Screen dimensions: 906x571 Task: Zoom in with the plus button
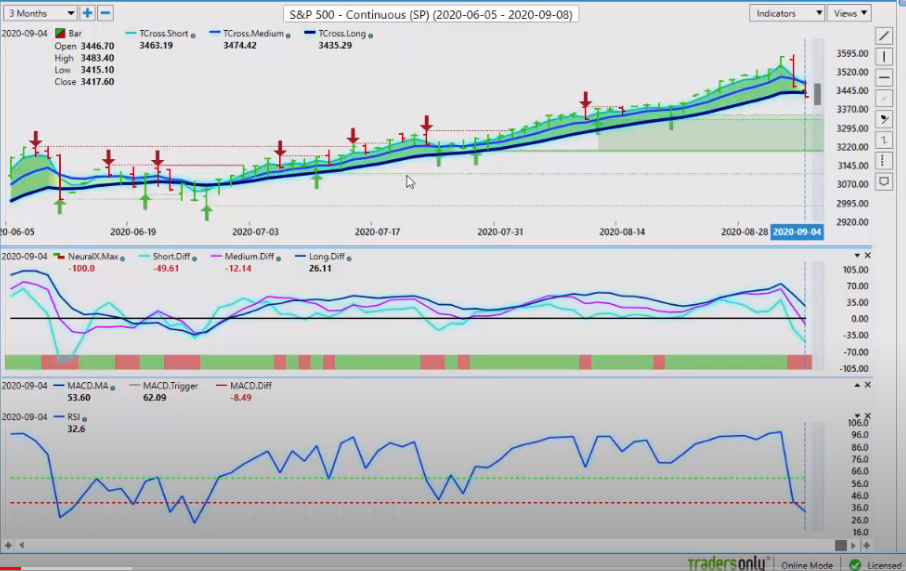pos(87,13)
